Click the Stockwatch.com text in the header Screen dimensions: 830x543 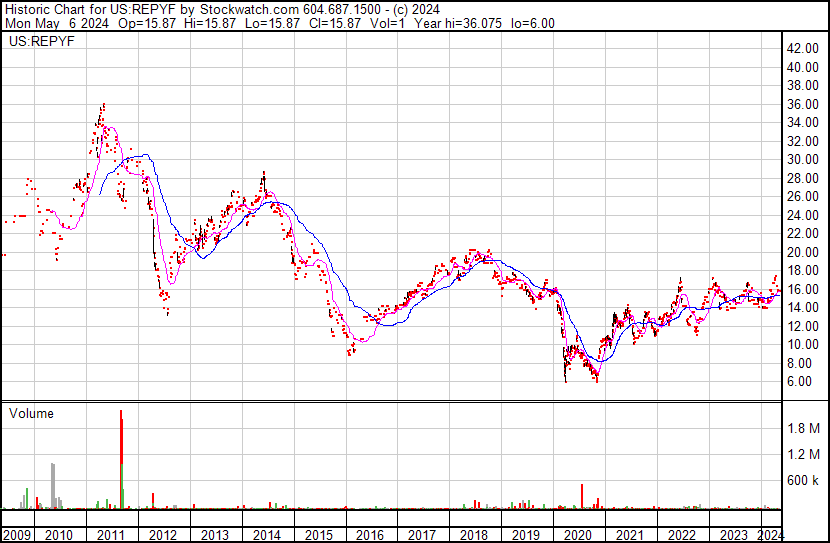[x=238, y=9]
